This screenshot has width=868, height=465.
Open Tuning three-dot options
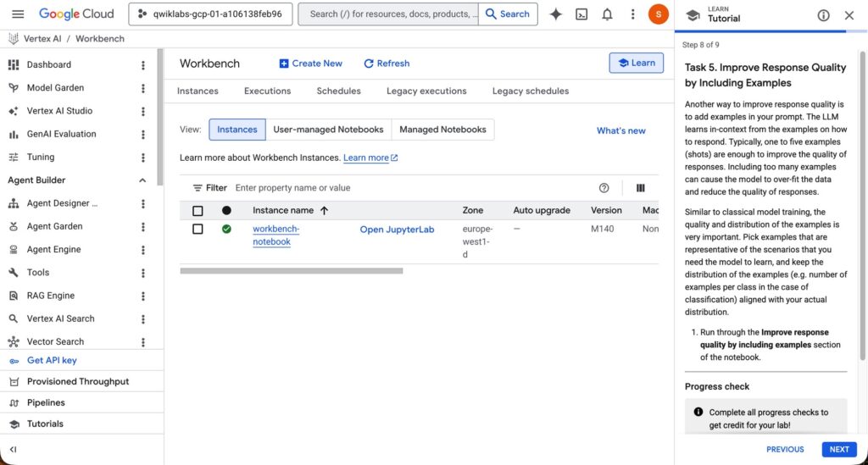(x=142, y=158)
